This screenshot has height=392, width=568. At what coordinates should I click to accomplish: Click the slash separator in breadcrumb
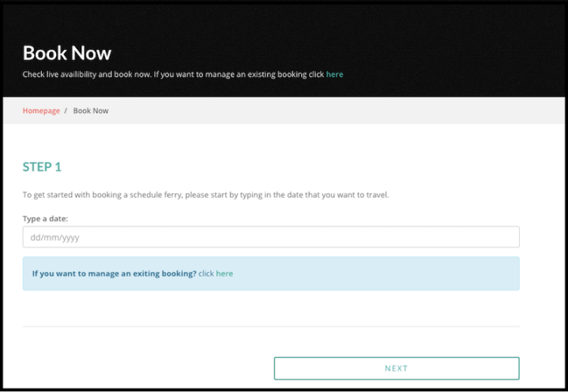coord(66,111)
